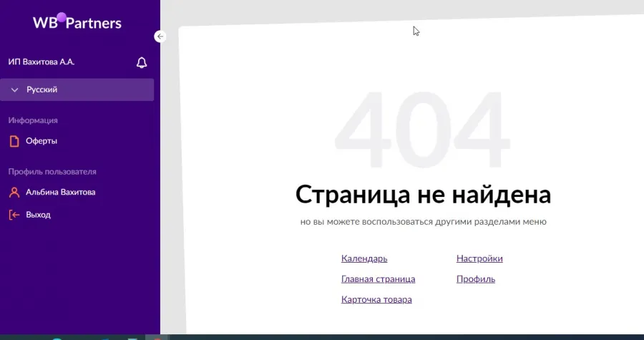Screen dimensions: 644x340
Task: Follow the Календарь link
Action: click(x=364, y=258)
